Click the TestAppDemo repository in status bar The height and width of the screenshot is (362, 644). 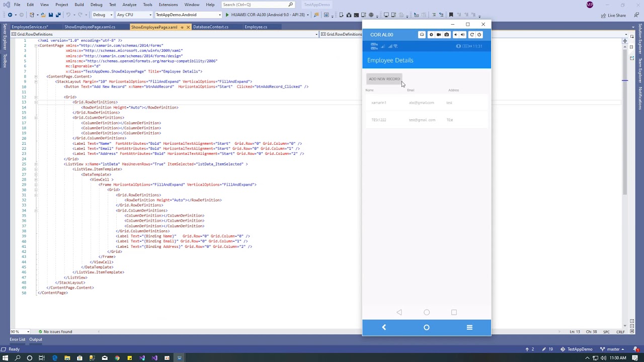click(577, 349)
